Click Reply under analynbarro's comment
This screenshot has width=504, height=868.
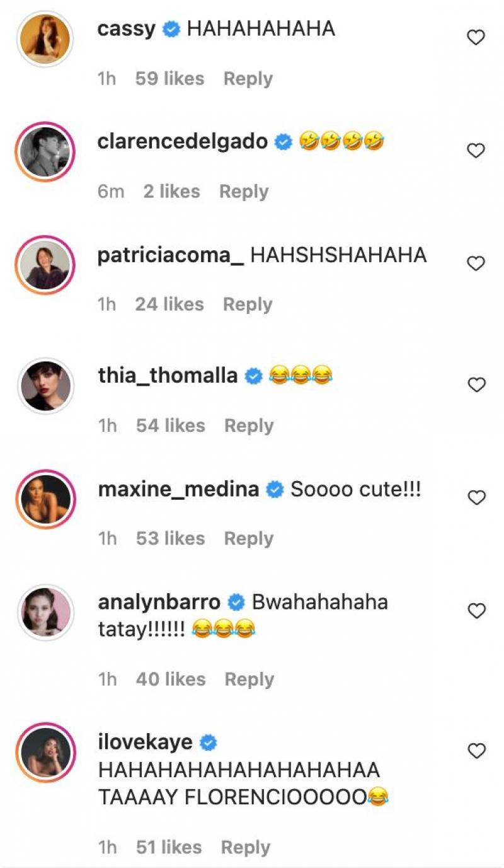(249, 679)
